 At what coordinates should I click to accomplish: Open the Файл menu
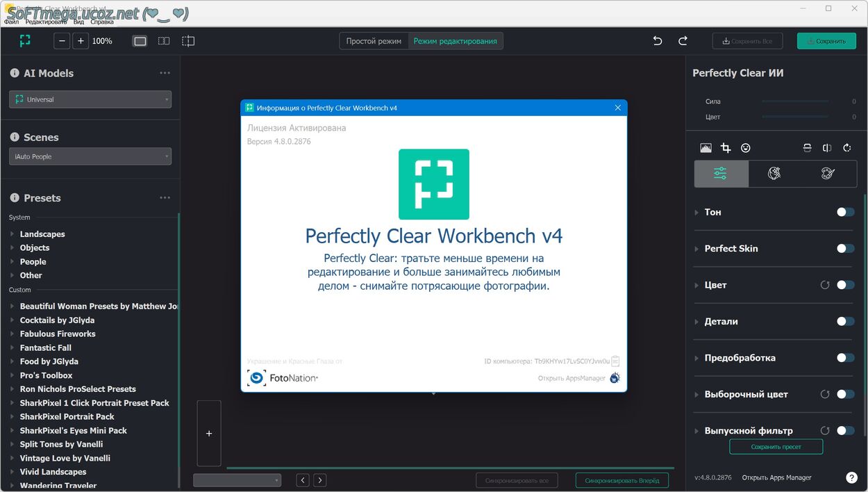pyautogui.click(x=11, y=22)
